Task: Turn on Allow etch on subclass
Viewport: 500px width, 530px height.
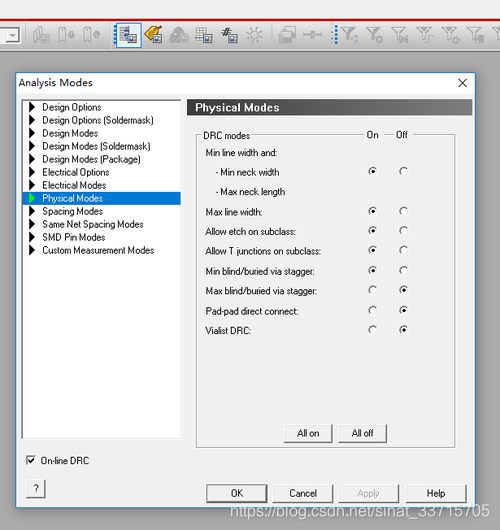Action: click(x=372, y=231)
